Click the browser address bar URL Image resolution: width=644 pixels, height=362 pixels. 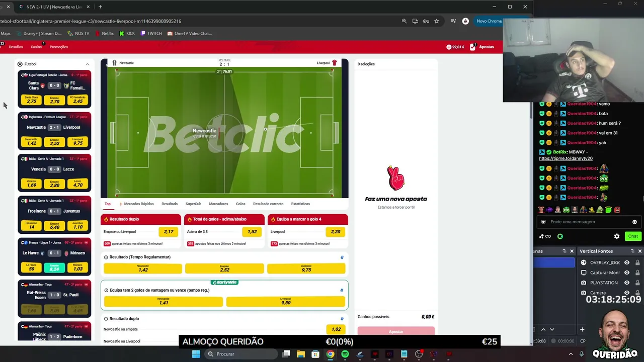pyautogui.click(x=91, y=21)
